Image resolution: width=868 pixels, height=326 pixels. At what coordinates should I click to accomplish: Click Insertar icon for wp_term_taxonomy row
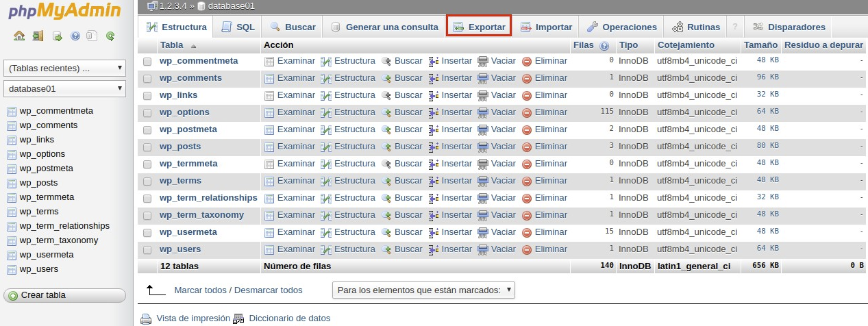point(434,215)
